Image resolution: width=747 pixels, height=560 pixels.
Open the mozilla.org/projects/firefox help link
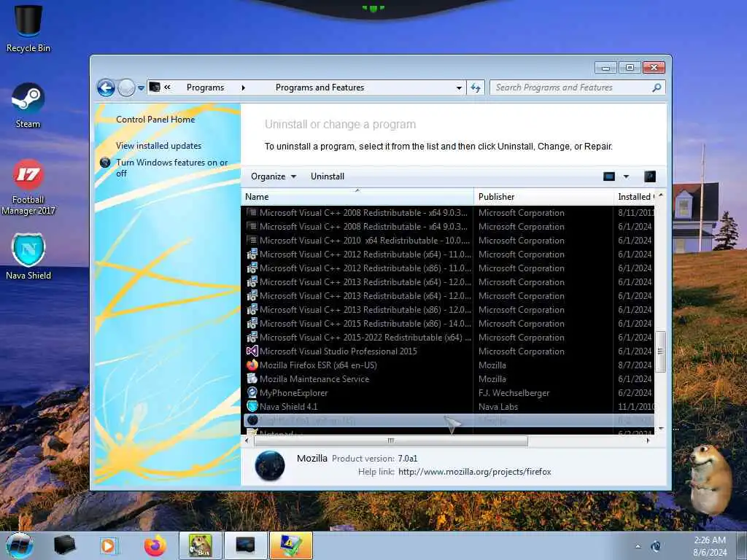point(474,472)
